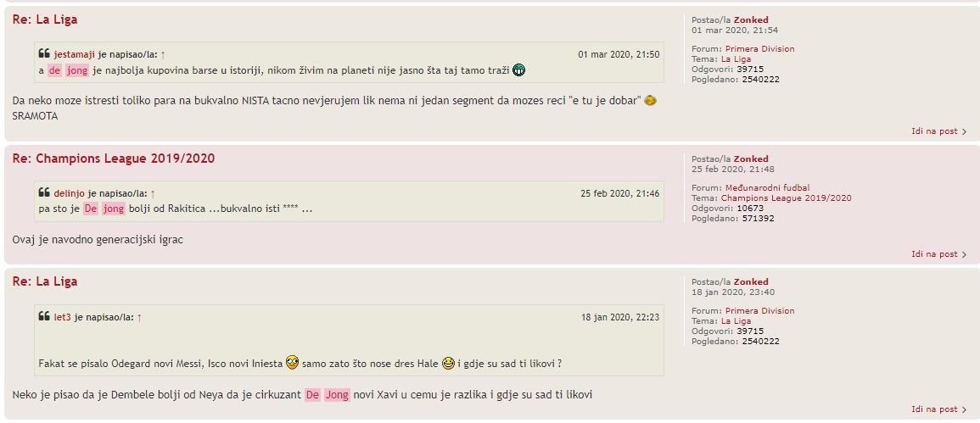Go to first post via 'Idi na post'
The width and height of the screenshot is (980, 423).
(x=939, y=131)
